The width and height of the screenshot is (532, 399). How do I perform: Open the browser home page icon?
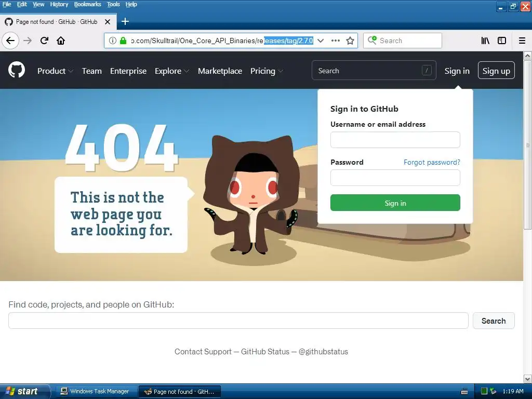(x=61, y=41)
